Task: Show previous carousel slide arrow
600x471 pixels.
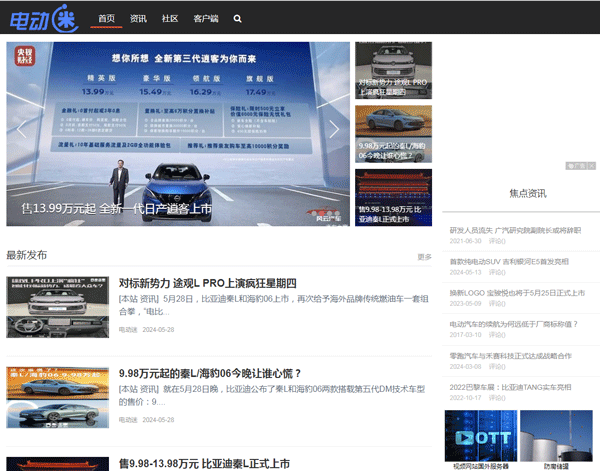Action: (21, 129)
